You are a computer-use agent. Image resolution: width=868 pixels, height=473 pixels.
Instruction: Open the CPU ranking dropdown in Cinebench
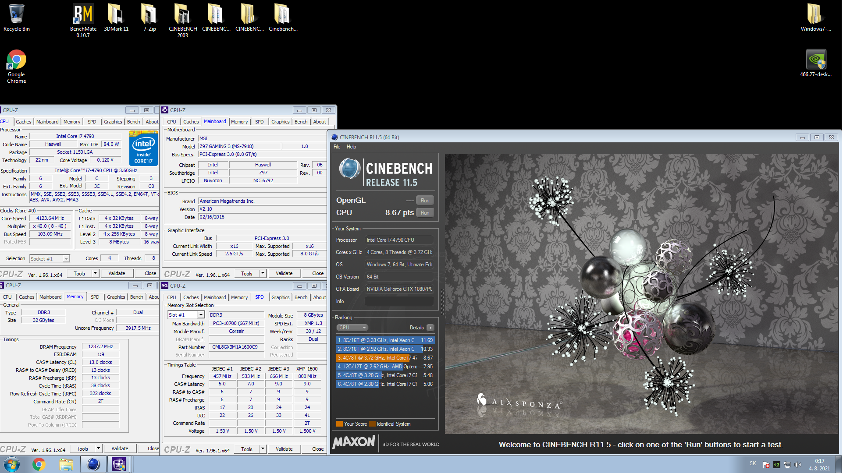point(352,328)
